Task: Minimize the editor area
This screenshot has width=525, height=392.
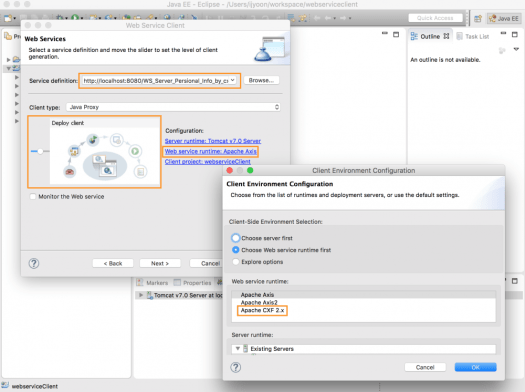Action: 385,33
